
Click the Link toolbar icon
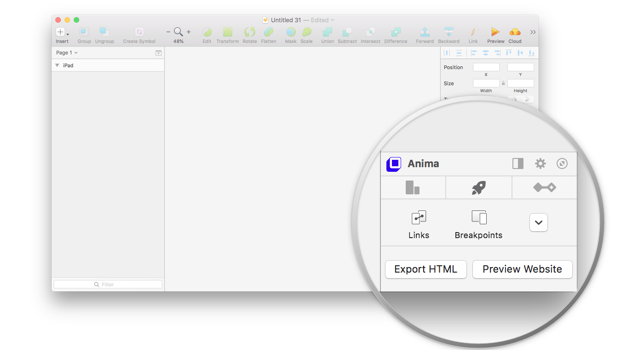[473, 32]
